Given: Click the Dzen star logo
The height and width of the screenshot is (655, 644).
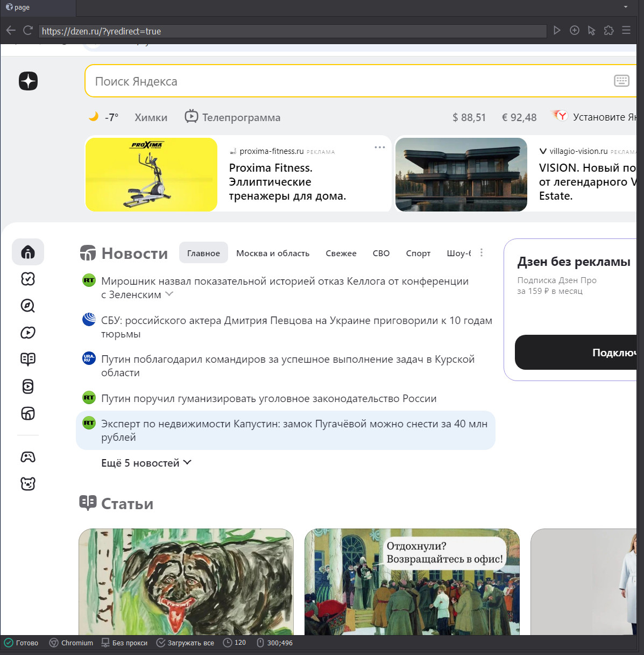Looking at the screenshot, I should point(28,81).
